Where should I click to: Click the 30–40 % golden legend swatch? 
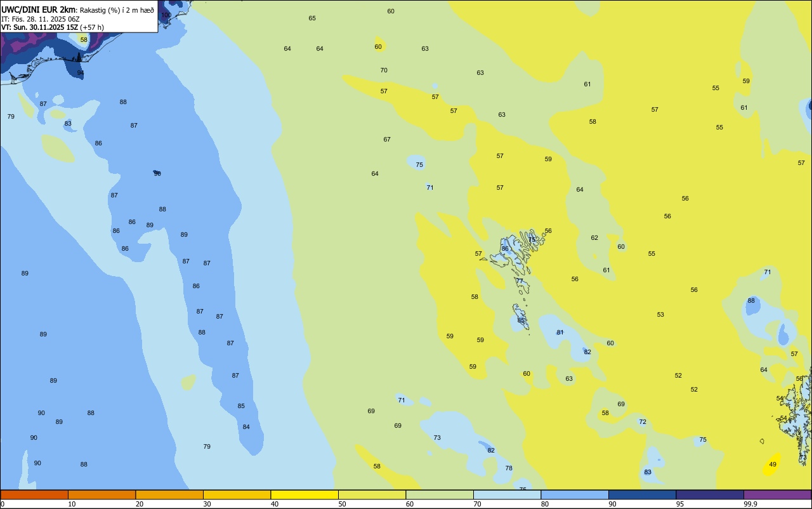(237, 494)
